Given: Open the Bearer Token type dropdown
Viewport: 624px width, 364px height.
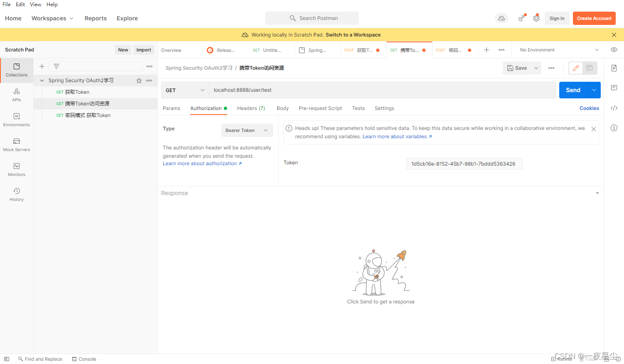Looking at the screenshot, I should [247, 130].
